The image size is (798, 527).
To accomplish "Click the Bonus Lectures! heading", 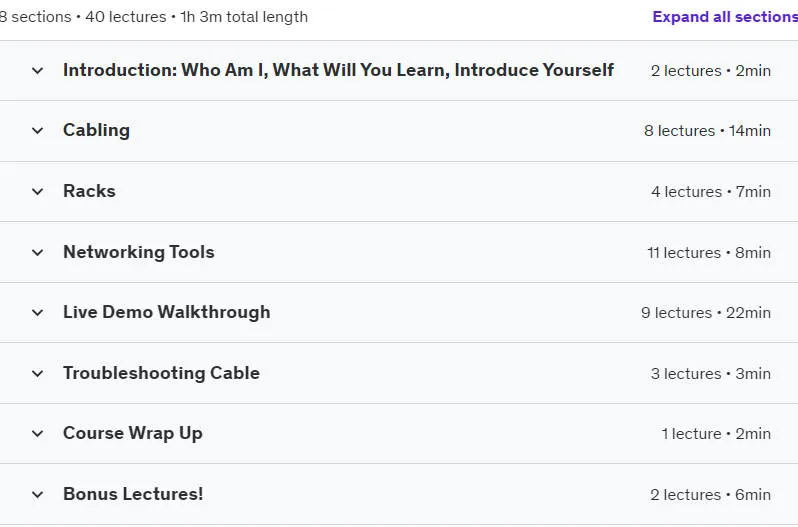I will [x=133, y=494].
